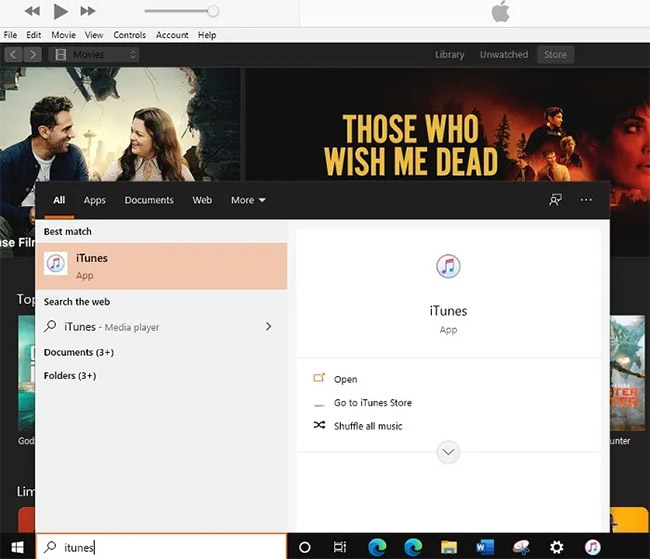Open Task View on the taskbar

[340, 547]
